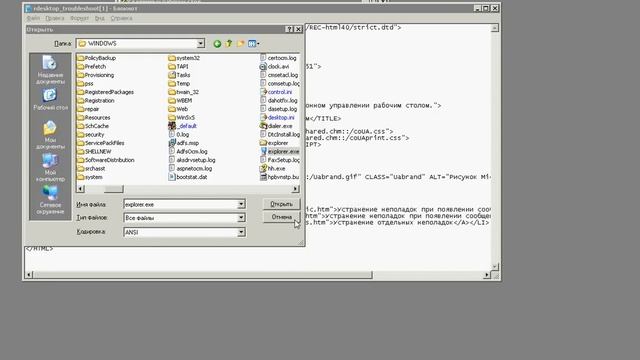Click inside the Имя файла text field
Image resolution: width=640 pixels, height=360 pixels.
[x=180, y=204]
